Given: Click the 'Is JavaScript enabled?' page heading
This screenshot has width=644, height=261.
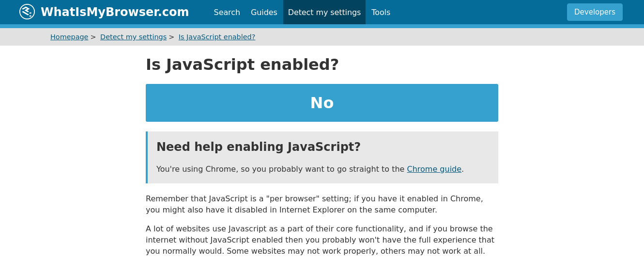Looking at the screenshot, I should (x=242, y=65).
